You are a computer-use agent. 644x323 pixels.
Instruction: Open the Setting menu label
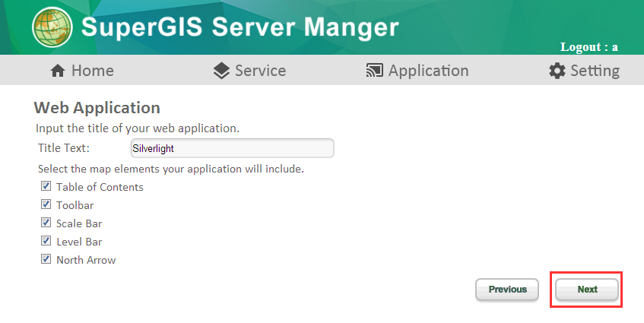coord(595,71)
